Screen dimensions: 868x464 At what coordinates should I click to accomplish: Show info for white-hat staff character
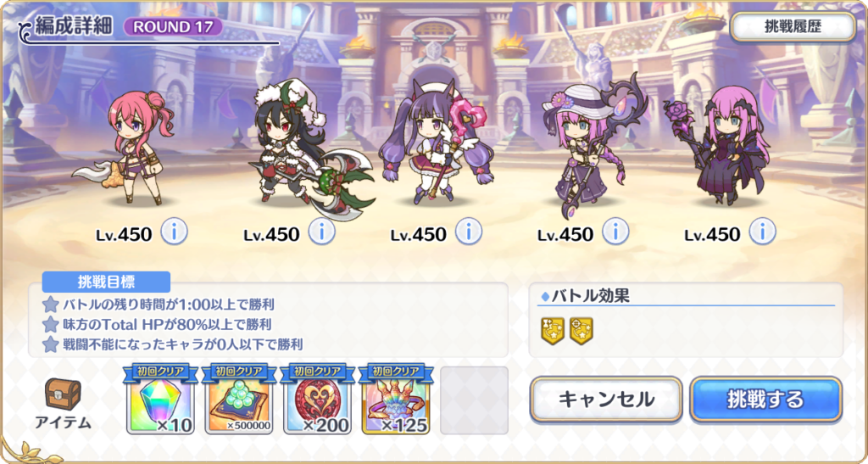pyautogui.click(x=615, y=232)
